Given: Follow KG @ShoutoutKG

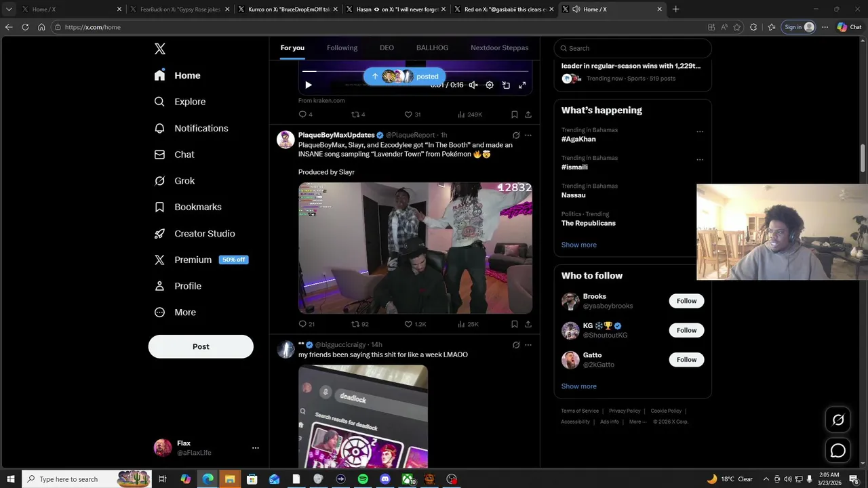Looking at the screenshot, I should [x=686, y=330].
